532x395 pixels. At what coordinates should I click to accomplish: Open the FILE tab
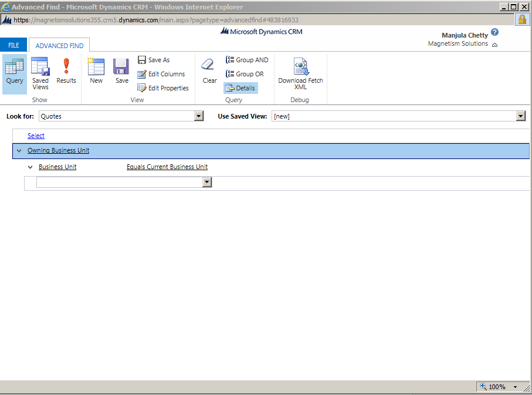(x=13, y=45)
